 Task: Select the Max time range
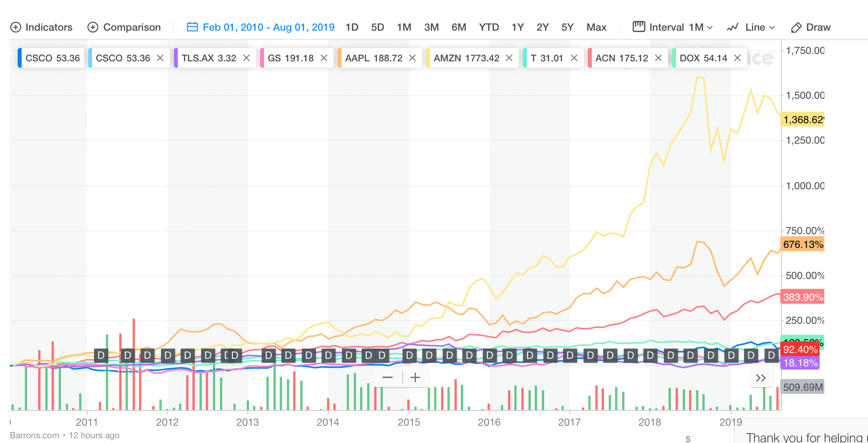point(597,27)
